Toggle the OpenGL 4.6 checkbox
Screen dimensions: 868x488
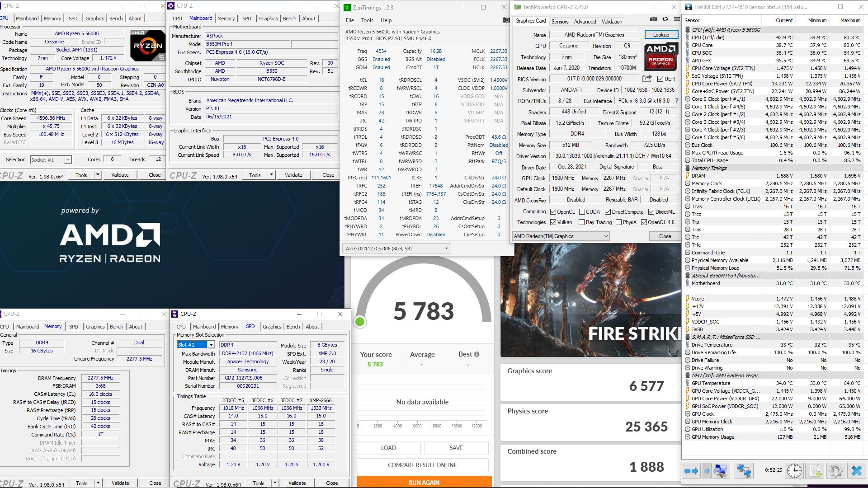pyautogui.click(x=644, y=222)
